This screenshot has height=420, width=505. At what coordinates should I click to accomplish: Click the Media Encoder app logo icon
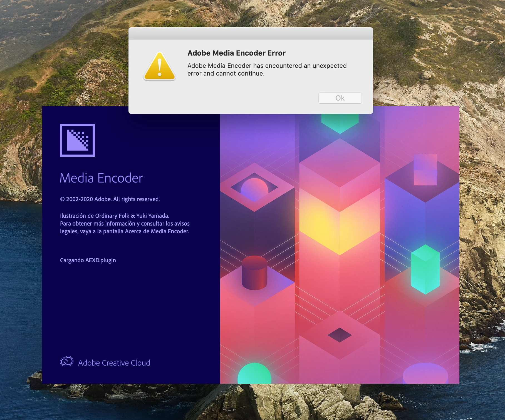coord(77,140)
